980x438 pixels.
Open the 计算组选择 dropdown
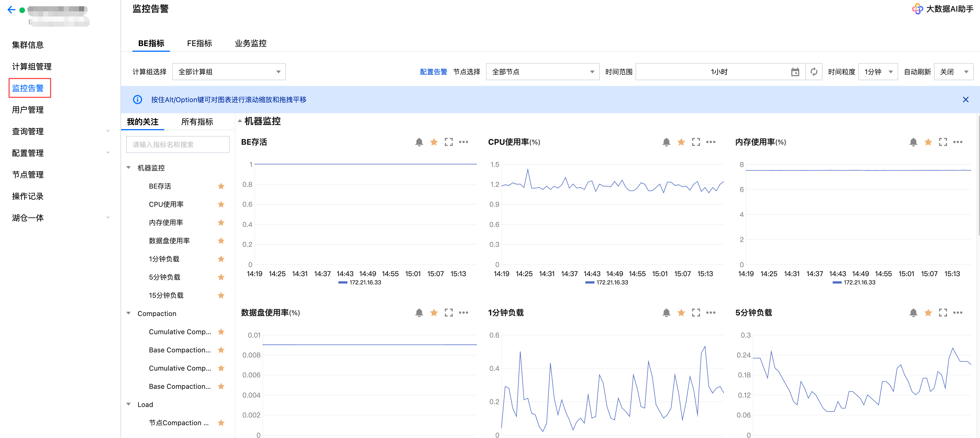229,72
